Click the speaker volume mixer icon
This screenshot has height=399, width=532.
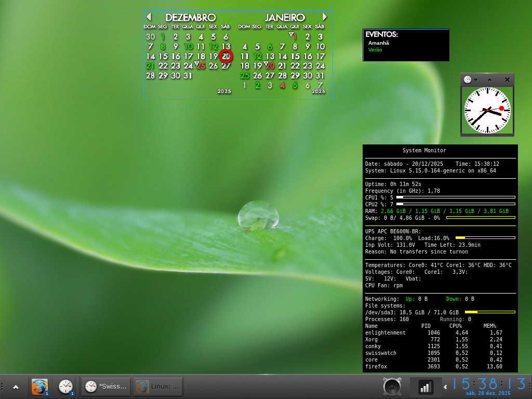pos(392,387)
